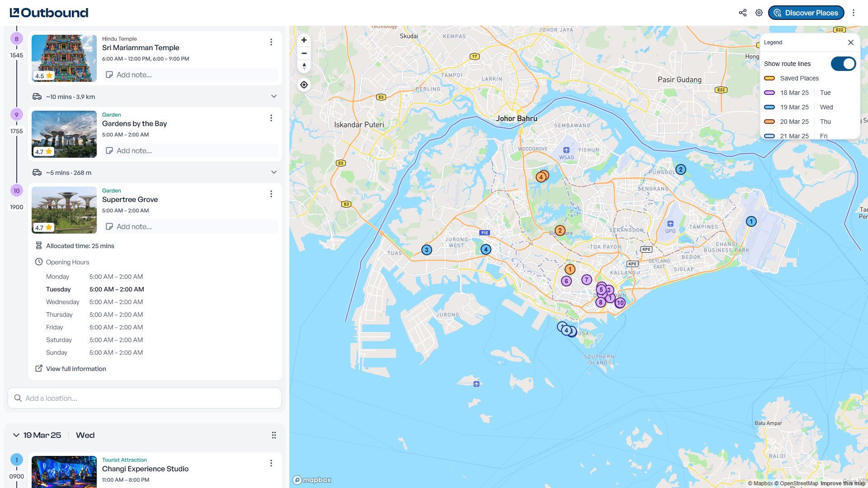This screenshot has width=868, height=488.
Task: Select blue map pin 4 near Jurong West
Action: 486,249
